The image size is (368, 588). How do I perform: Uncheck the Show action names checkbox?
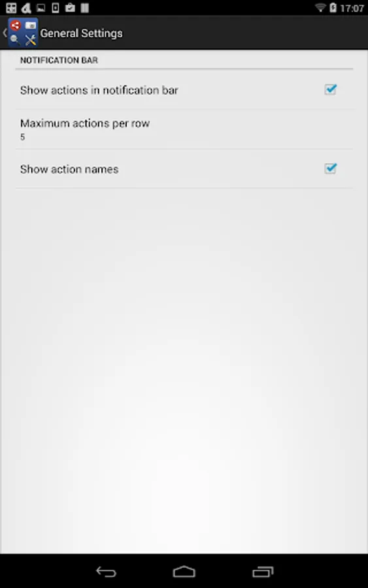click(x=330, y=169)
